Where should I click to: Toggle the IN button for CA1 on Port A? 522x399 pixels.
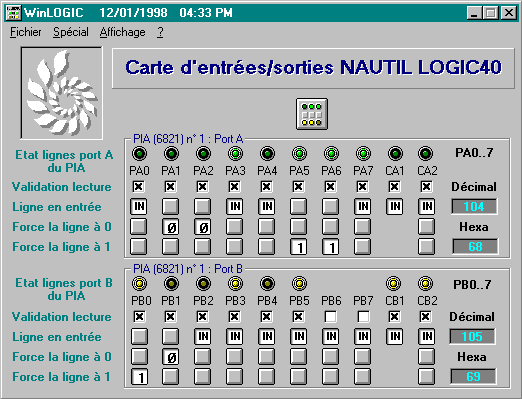(x=395, y=206)
